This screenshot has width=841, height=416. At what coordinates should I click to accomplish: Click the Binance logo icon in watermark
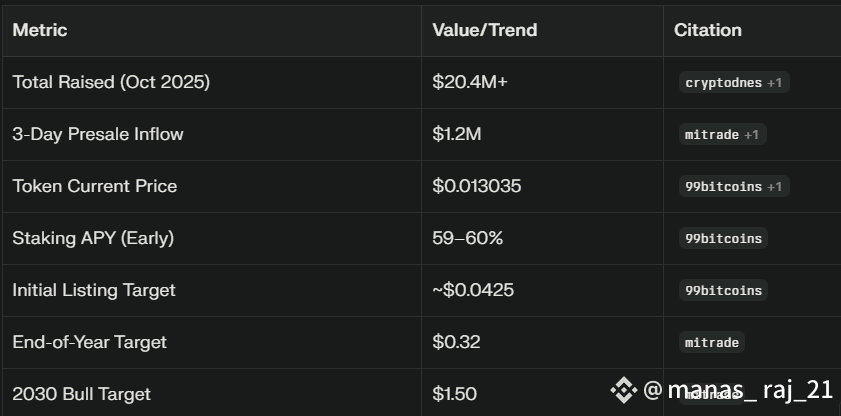pyautogui.click(x=624, y=390)
